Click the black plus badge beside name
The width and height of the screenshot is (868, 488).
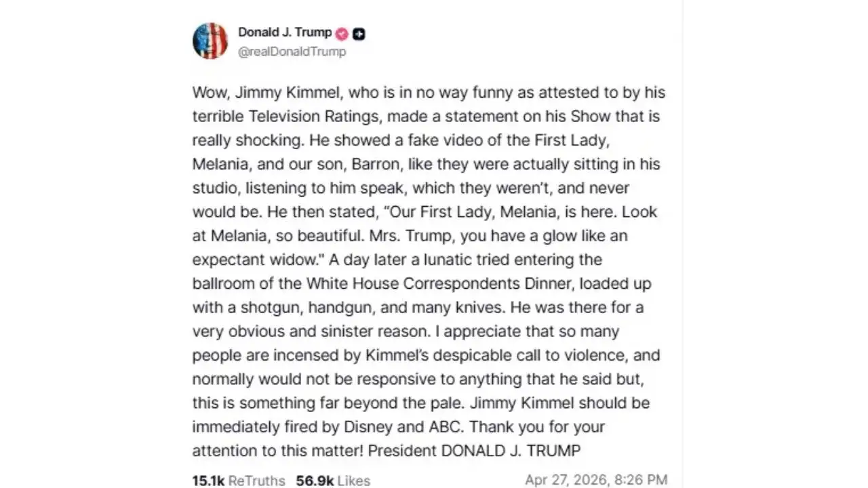pos(359,34)
